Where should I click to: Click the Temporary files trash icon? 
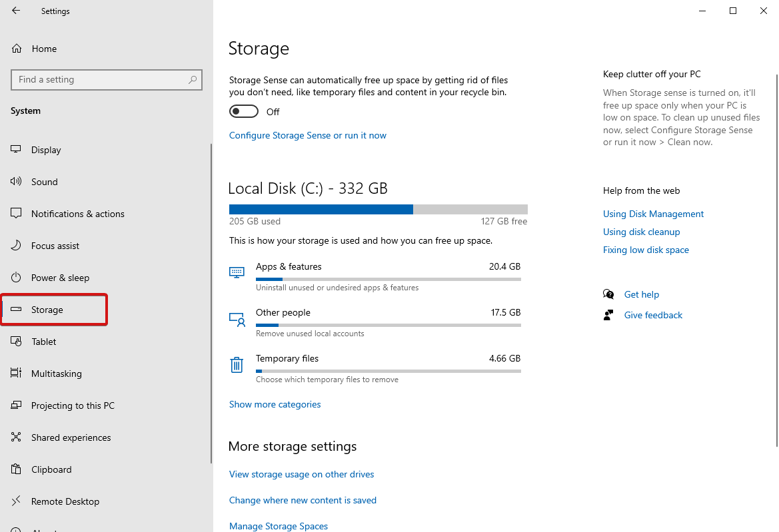[237, 364]
